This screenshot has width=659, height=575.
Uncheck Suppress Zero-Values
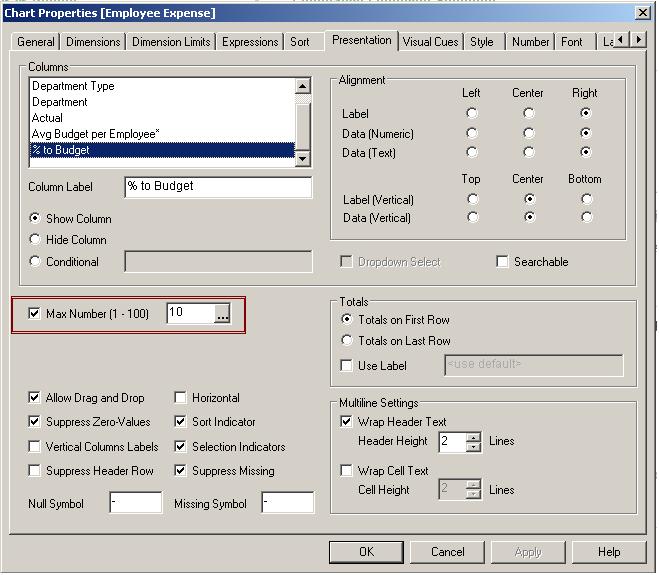click(34, 421)
